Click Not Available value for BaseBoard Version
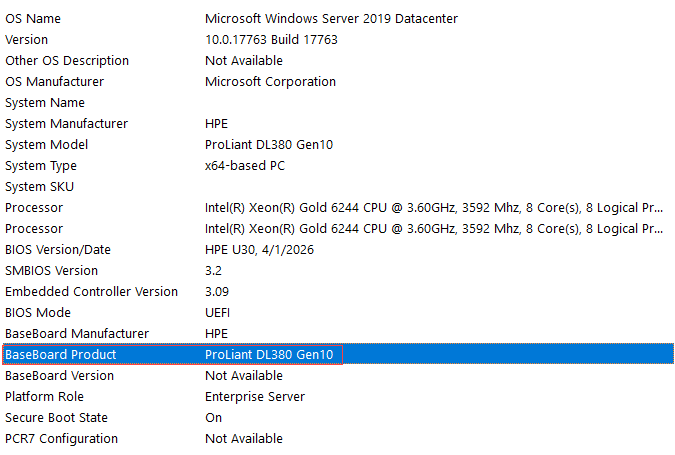The image size is (675, 455). tap(244, 376)
